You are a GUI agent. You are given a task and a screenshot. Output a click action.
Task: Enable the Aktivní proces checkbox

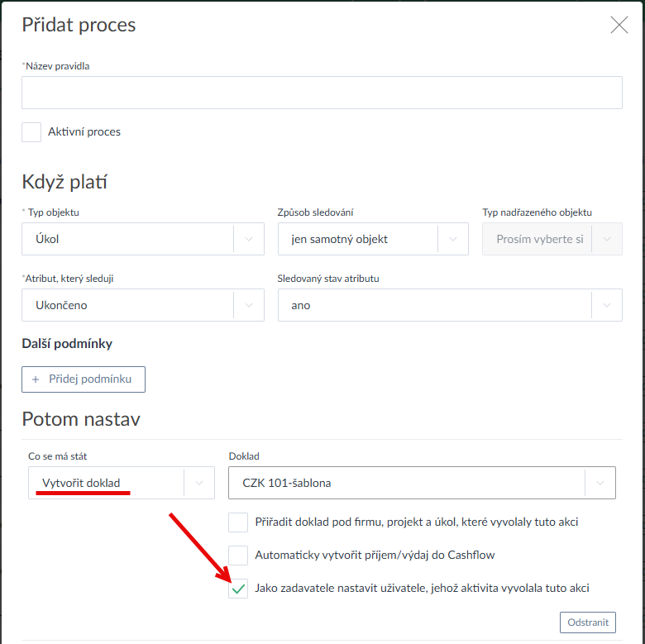pos(31,132)
